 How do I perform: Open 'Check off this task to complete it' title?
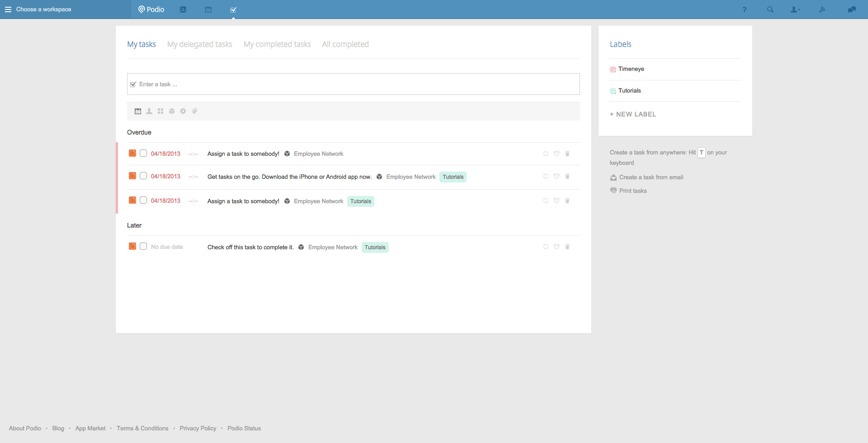click(x=250, y=247)
